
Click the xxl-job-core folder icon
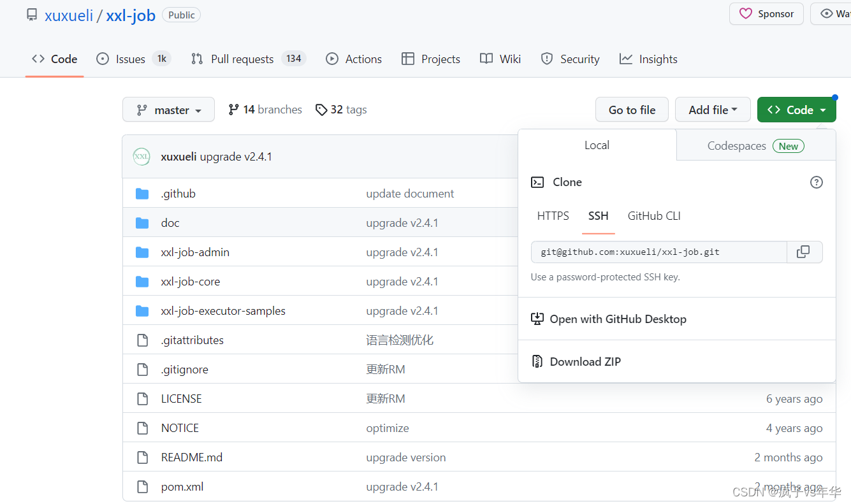pos(142,282)
